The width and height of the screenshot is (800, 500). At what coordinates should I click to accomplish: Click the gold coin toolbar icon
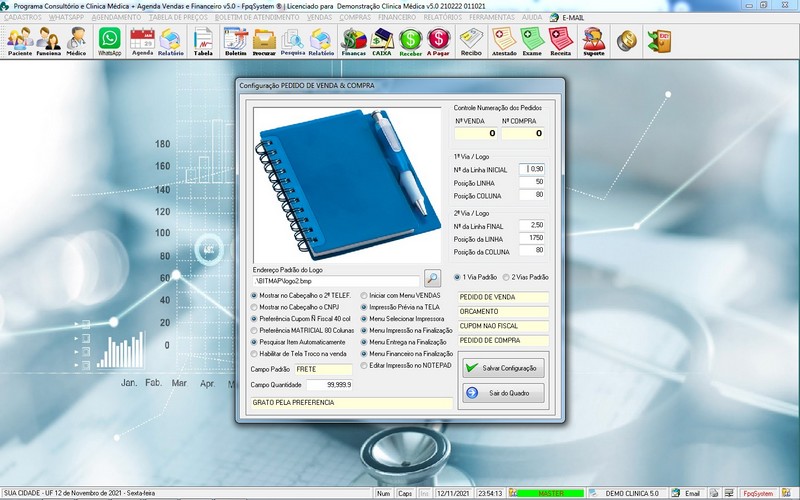627,41
